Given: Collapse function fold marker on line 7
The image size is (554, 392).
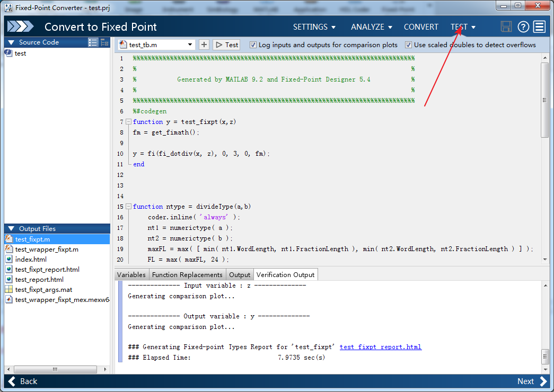Looking at the screenshot, I should [x=129, y=122].
